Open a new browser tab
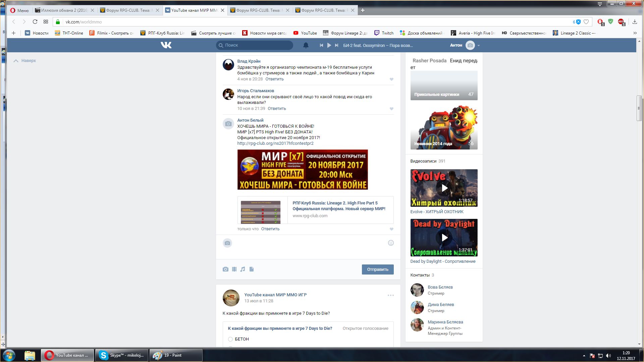Viewport: 644px width, 362px height. (x=363, y=10)
